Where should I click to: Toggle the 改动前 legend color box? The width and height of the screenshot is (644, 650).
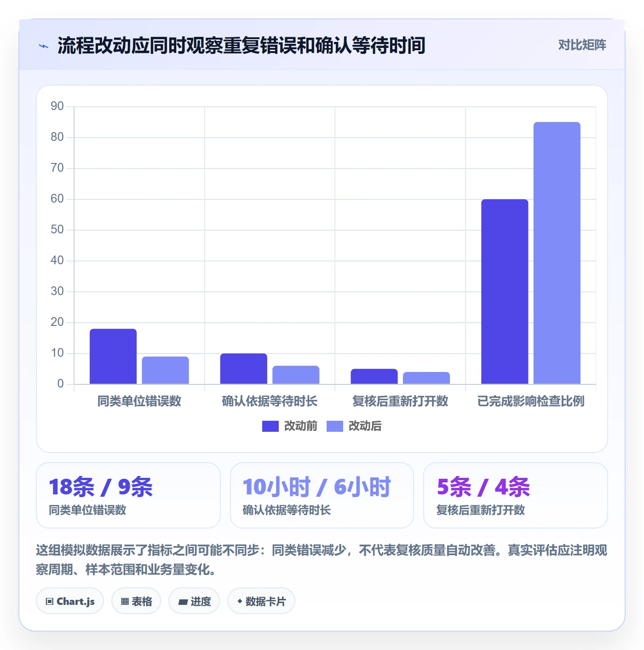[270, 426]
